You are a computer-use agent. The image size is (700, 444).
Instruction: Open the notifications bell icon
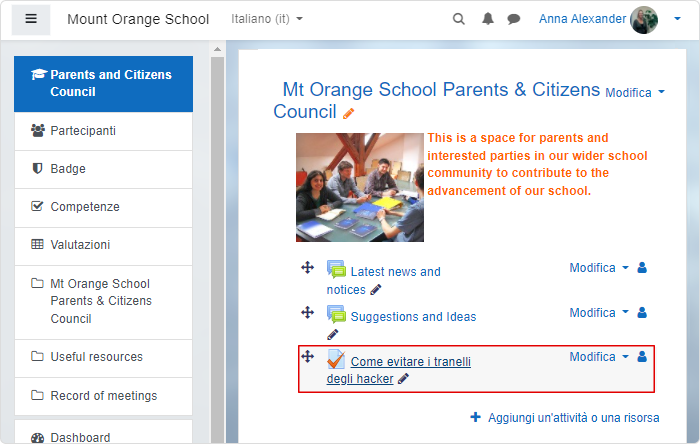pos(488,19)
